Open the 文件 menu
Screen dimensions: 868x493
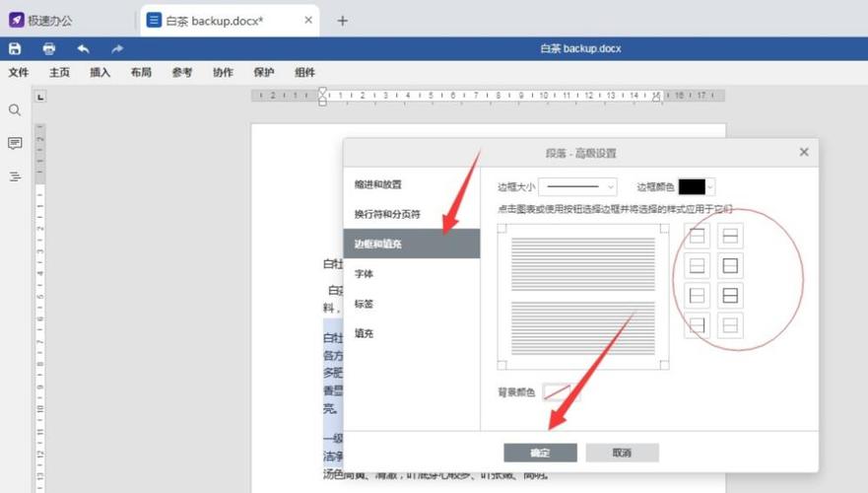coord(19,72)
